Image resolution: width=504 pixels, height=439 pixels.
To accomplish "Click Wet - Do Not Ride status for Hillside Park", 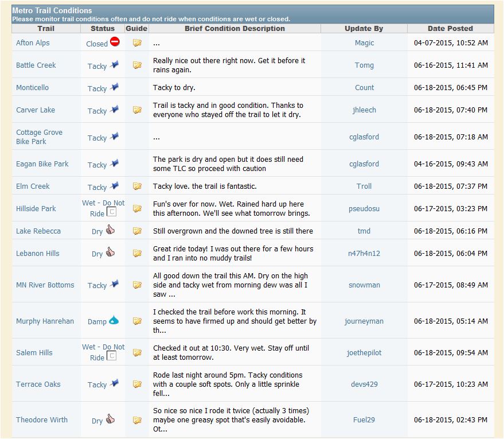I will click(103, 208).
